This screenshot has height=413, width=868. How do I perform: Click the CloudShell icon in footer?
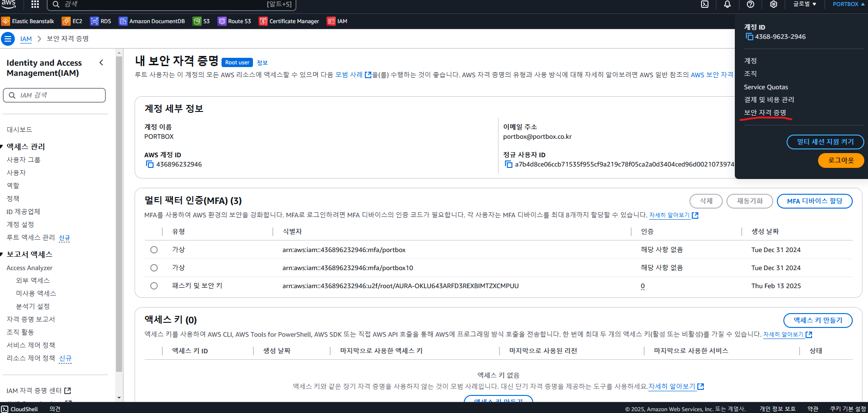tap(5, 409)
